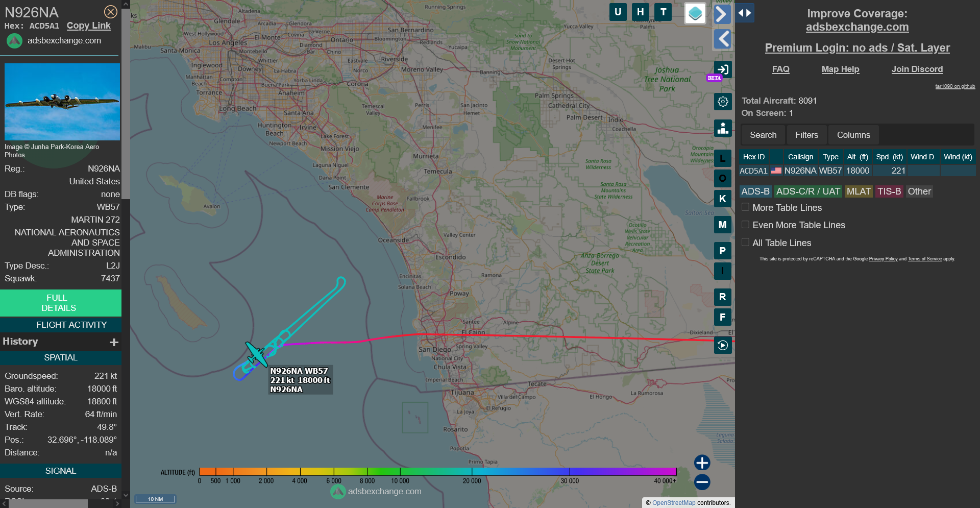The image size is (980, 508).
Task: Sort table by Alt. (ft) column
Action: [857, 157]
